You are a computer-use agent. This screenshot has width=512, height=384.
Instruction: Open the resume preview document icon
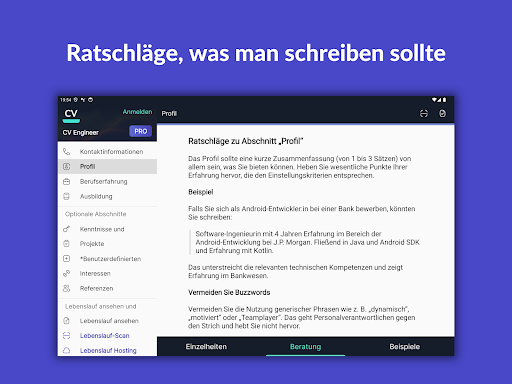(442, 114)
